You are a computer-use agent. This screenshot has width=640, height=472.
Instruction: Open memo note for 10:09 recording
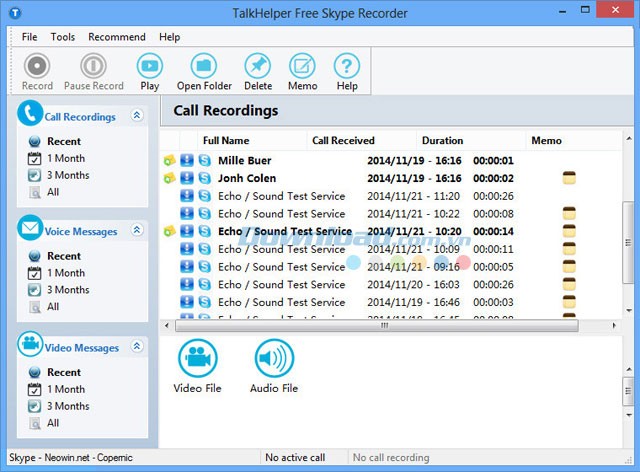coord(569,249)
